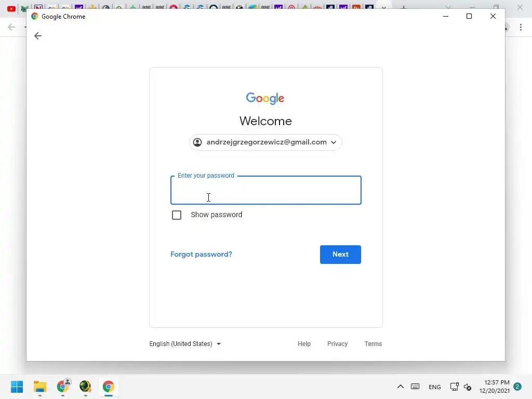Viewport: 532px width, 399px height.
Task: Open File Explorer from the taskbar
Action: (x=39, y=387)
